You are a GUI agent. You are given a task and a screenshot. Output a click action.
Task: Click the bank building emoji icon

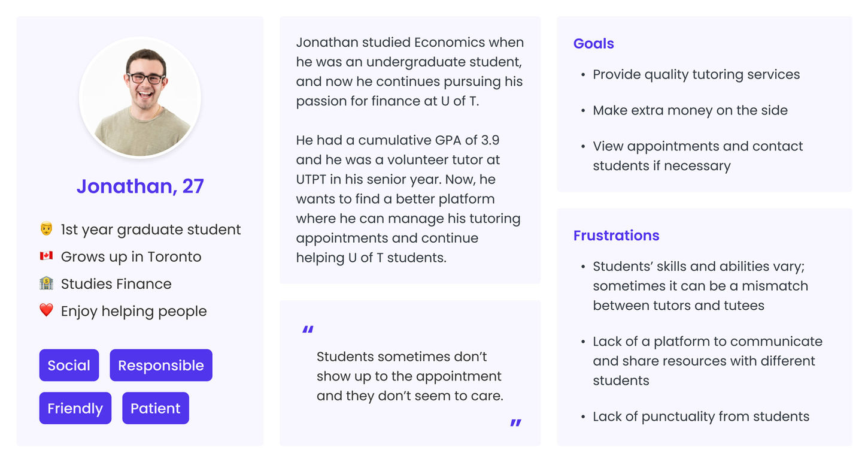pos(46,283)
